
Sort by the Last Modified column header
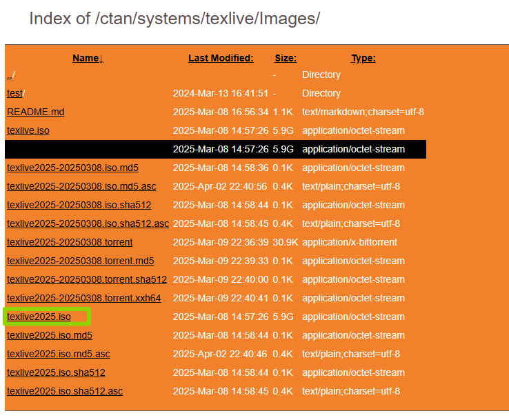221,58
